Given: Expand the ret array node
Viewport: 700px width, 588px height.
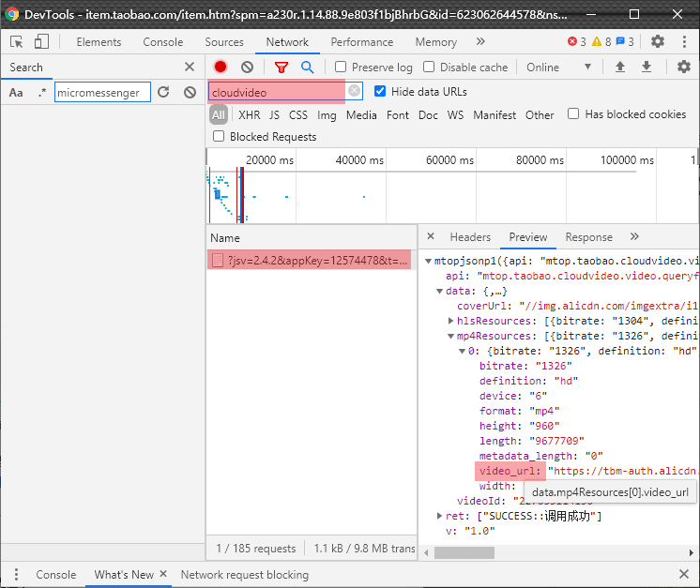Looking at the screenshot, I should 440,516.
